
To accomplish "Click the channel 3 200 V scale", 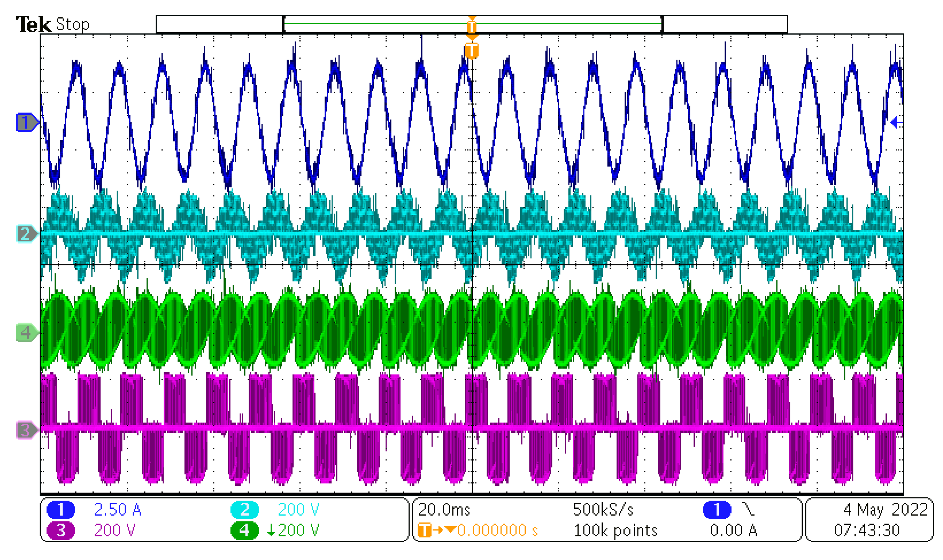I will pos(114,531).
